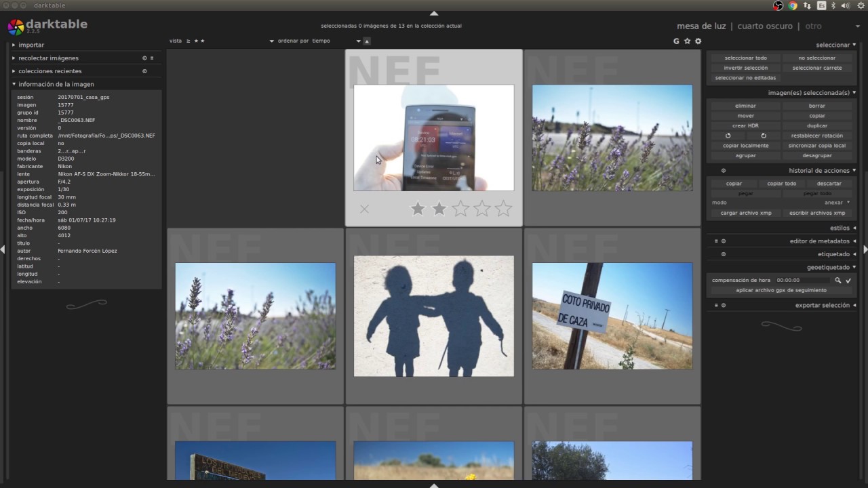Rotate selected images counterclockwise
Screen dimensions: 868x488
click(728, 136)
